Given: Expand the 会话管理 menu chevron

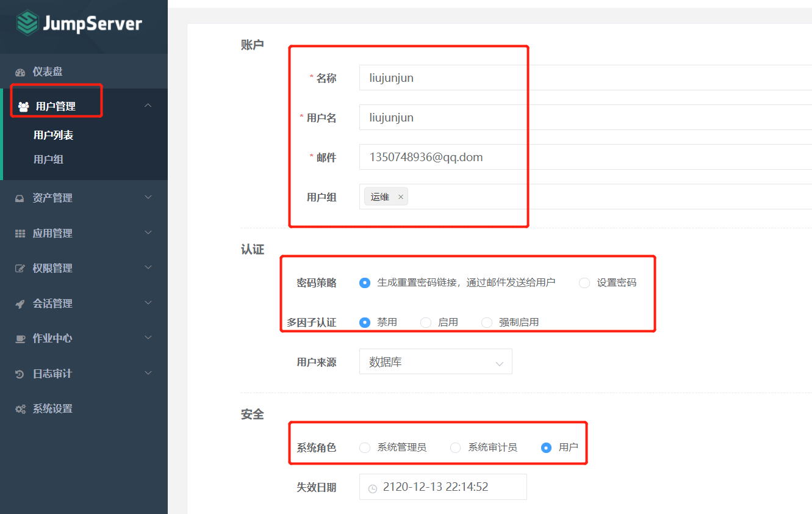Looking at the screenshot, I should coord(148,303).
